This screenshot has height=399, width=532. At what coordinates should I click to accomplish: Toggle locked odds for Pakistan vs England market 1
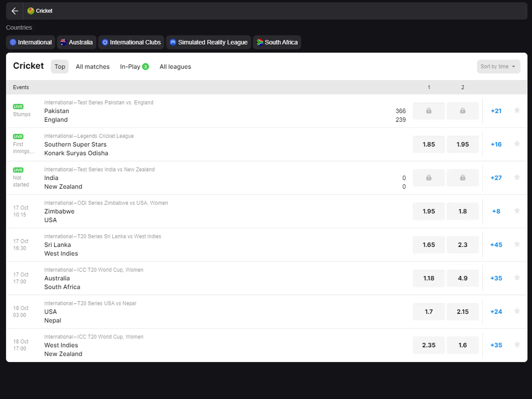[x=429, y=111]
